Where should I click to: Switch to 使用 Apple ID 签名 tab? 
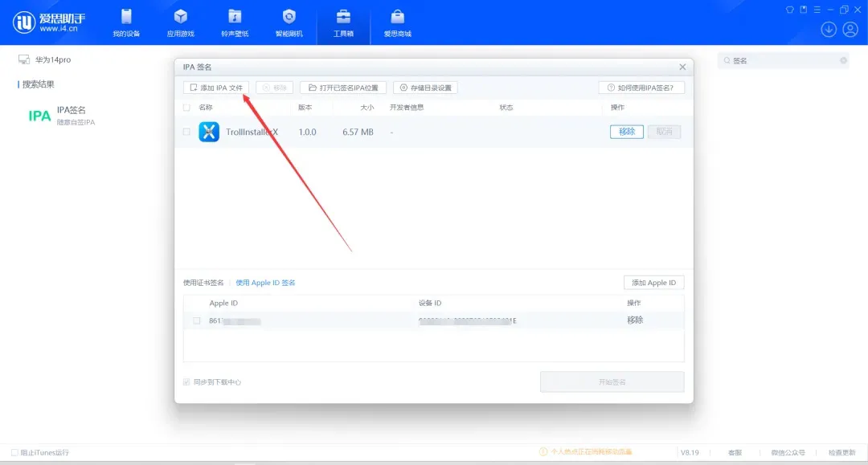coord(265,283)
